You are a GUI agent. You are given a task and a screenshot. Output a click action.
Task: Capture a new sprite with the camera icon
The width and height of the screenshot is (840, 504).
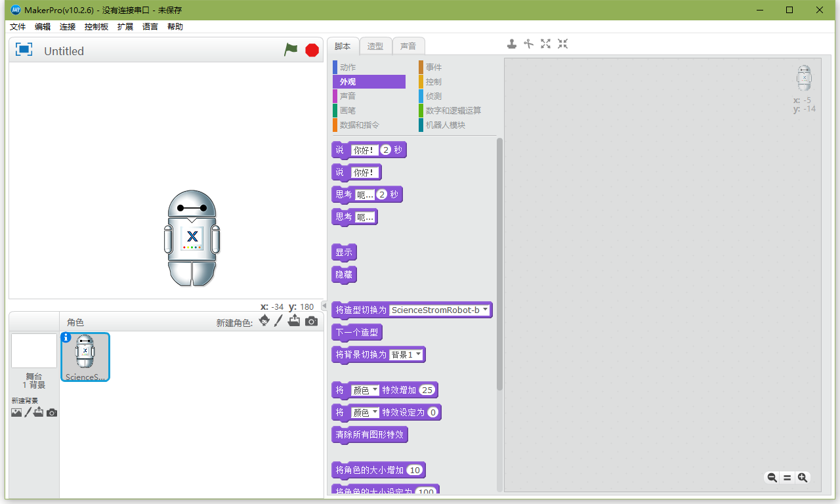311,321
